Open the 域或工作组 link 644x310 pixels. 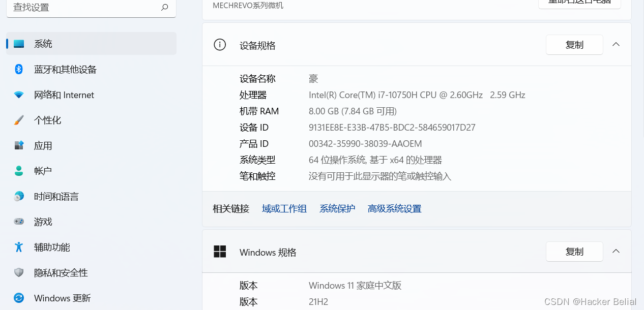[x=284, y=208]
